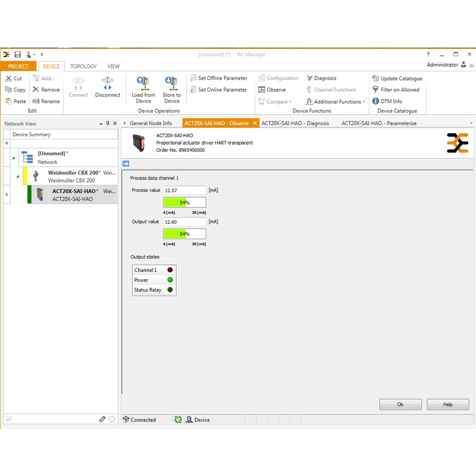
Task: Expand the row arrow beside ACT20X-SAI-HAO
Action: coord(7,195)
